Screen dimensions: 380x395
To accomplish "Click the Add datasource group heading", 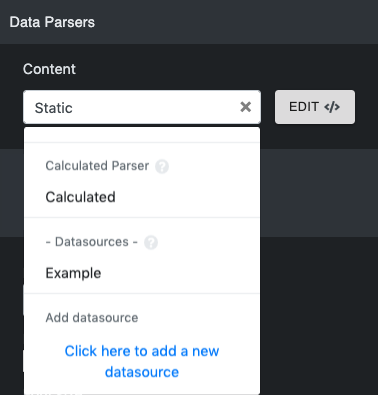I will [x=92, y=318].
